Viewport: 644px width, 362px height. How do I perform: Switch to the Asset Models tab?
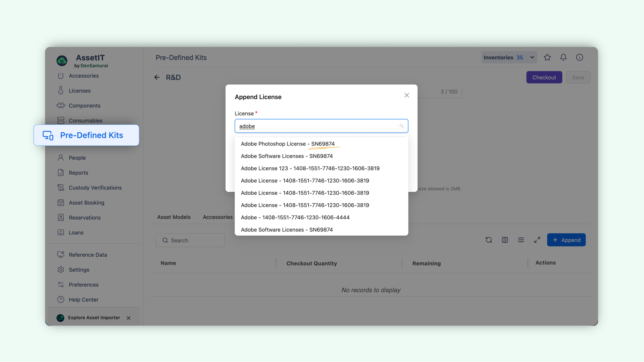[174, 217]
